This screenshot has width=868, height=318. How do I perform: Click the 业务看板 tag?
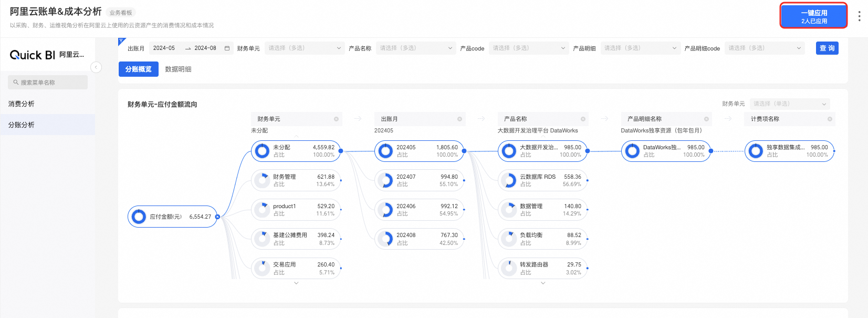point(121,13)
